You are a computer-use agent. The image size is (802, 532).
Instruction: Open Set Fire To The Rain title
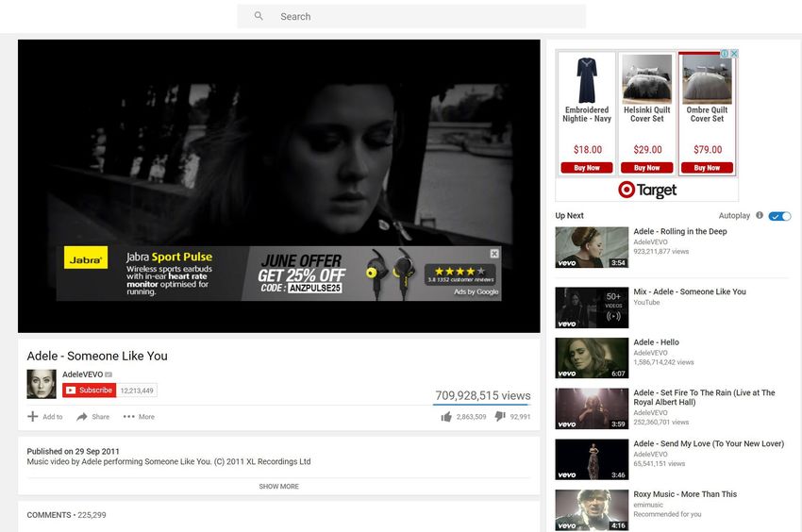coord(704,397)
